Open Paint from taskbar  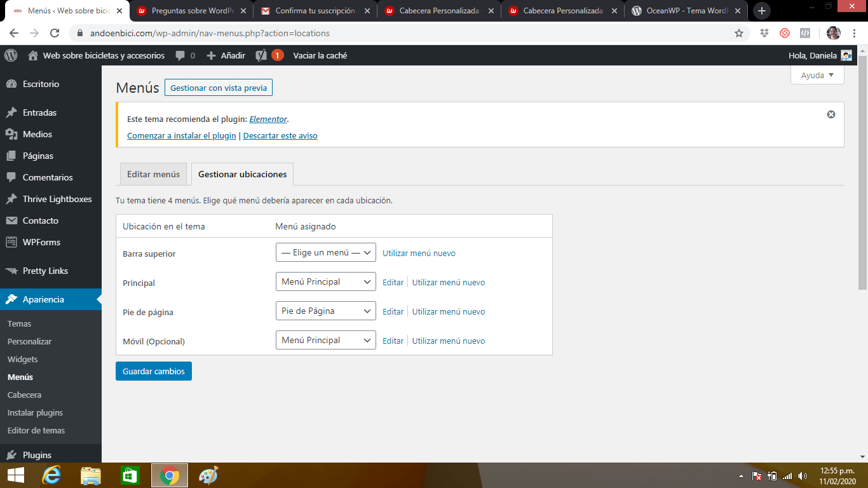(208, 475)
